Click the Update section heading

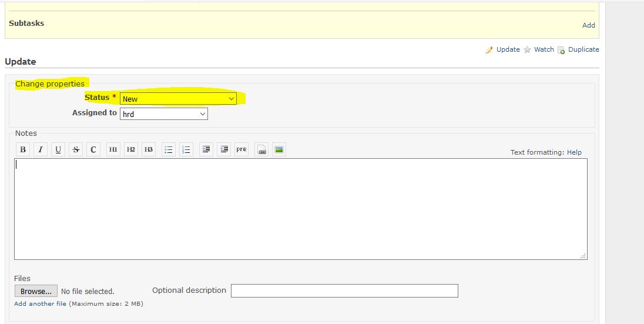click(x=20, y=62)
